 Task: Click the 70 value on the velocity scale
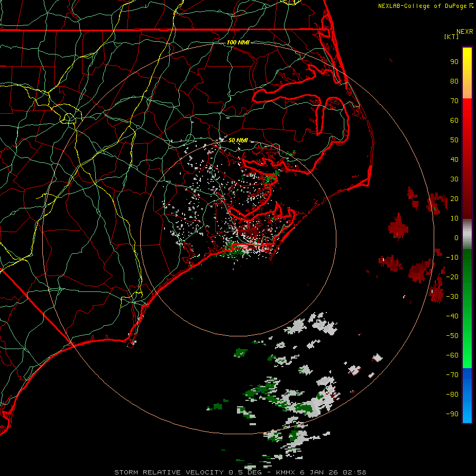pos(454,101)
